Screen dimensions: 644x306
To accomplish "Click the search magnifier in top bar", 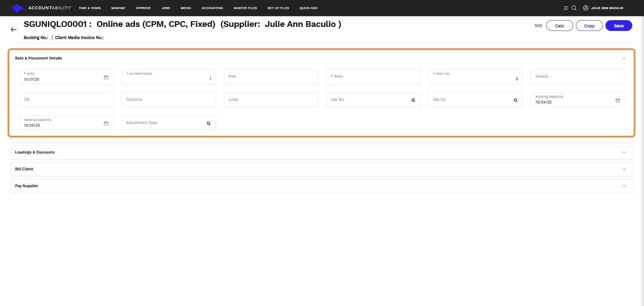I will click(574, 8).
